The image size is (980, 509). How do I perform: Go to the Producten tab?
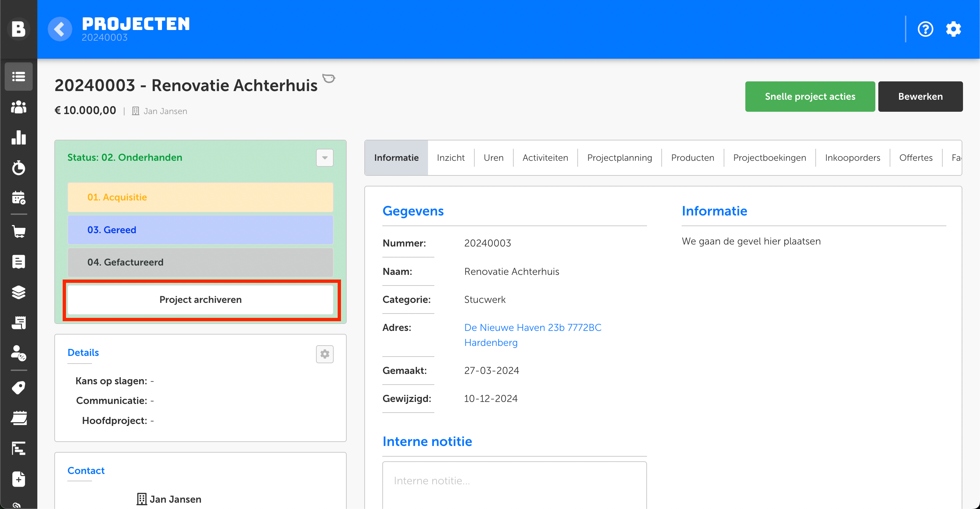click(692, 158)
